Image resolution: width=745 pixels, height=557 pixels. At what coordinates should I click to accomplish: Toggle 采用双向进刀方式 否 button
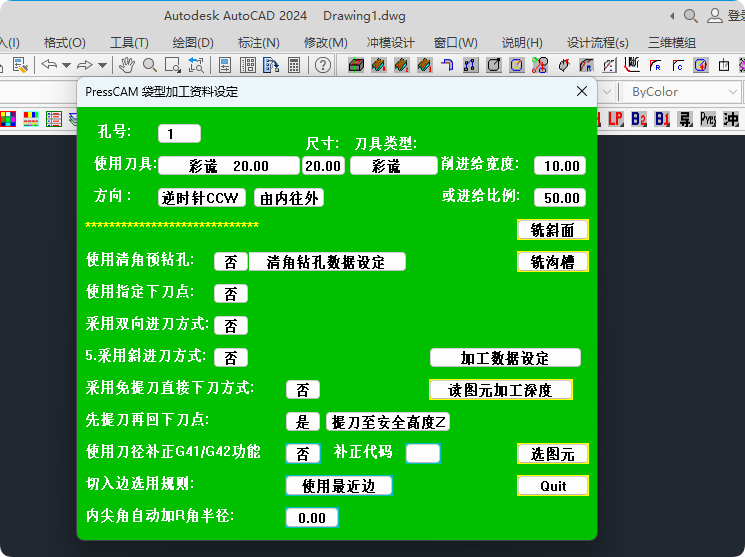click(x=231, y=326)
